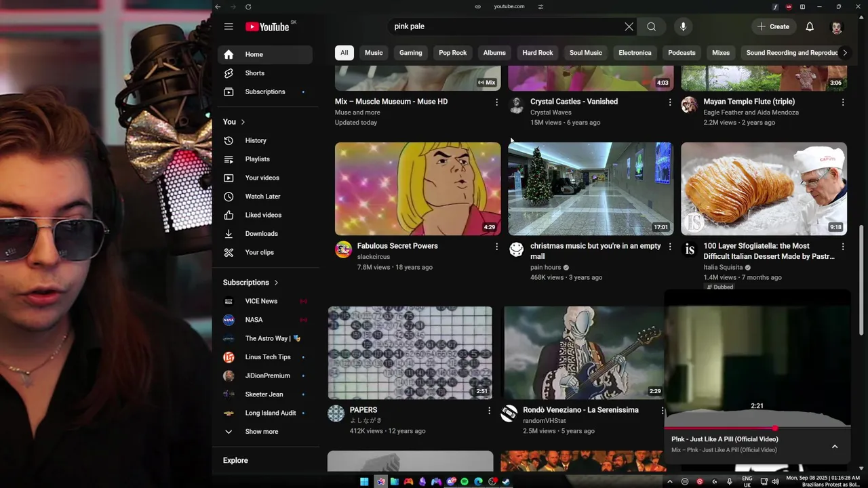The width and height of the screenshot is (868, 488).
Task: Select the All filter chip
Action: pyautogui.click(x=344, y=53)
